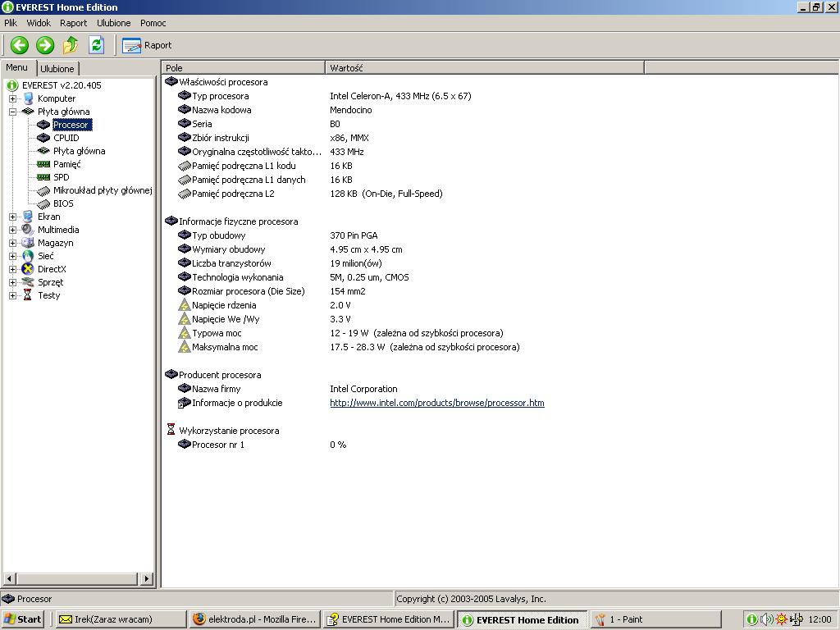Open the Plik menu

(11, 23)
